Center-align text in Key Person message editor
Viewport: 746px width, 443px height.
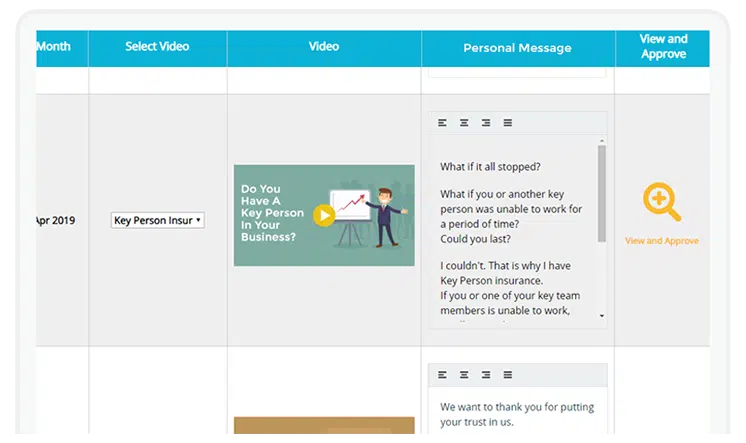tap(464, 123)
